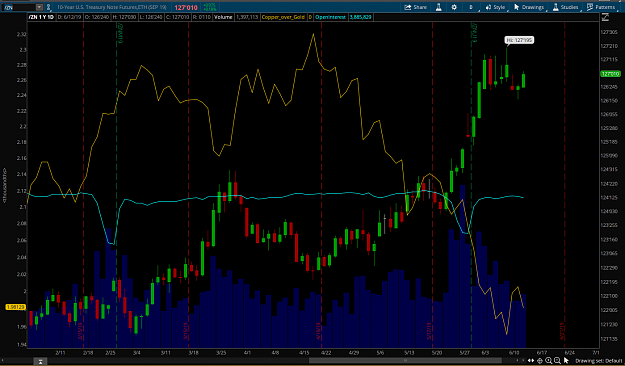The image size is (625, 366).
Task: Click the 6/3 date on time axis
Action: tap(485, 353)
